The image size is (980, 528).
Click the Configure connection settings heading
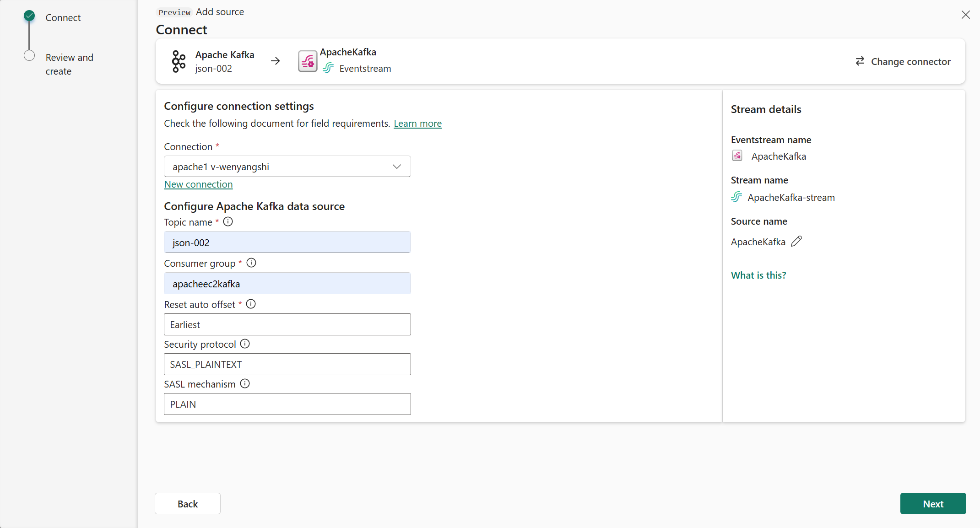point(239,106)
